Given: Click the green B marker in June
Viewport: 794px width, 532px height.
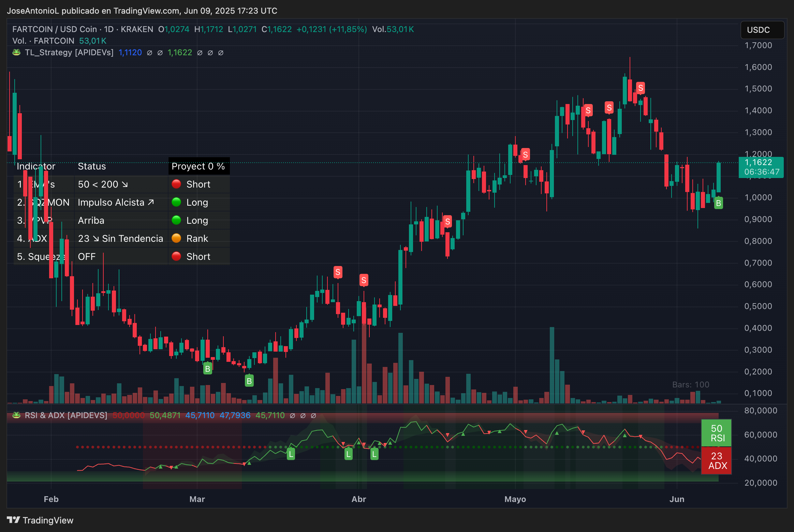Looking at the screenshot, I should point(718,203).
